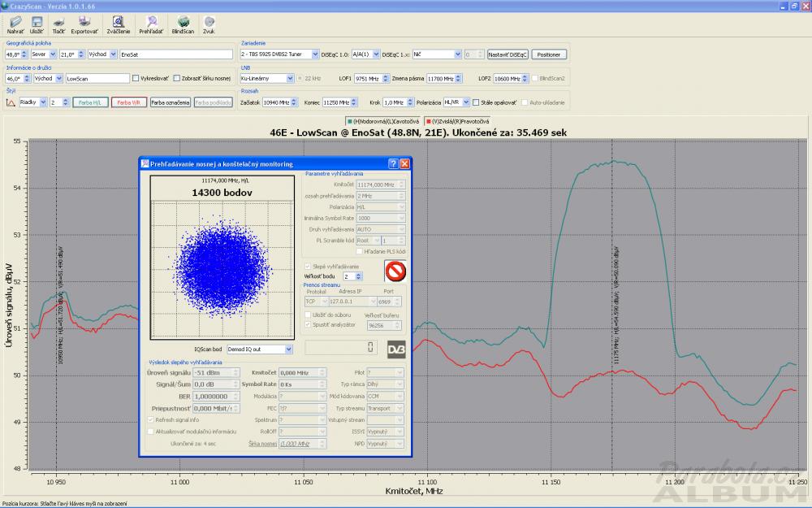Click the help question mark in dialog title

393,164
